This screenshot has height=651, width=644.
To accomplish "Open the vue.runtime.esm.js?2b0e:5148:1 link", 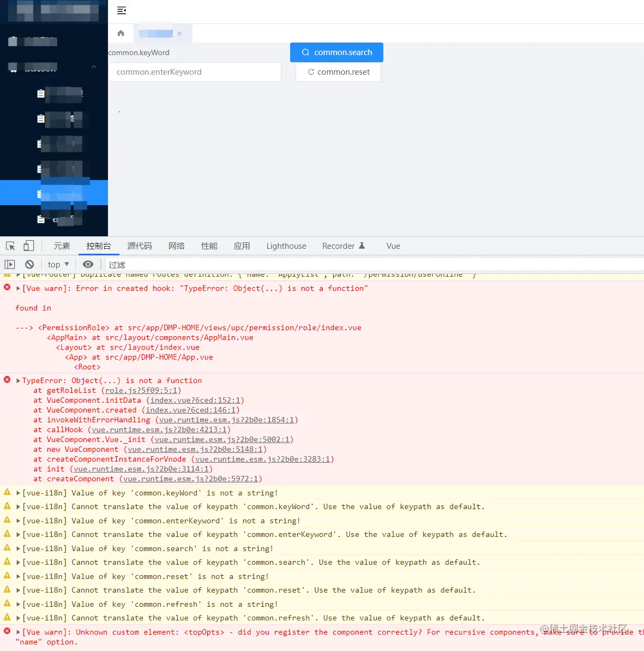I will (x=195, y=449).
